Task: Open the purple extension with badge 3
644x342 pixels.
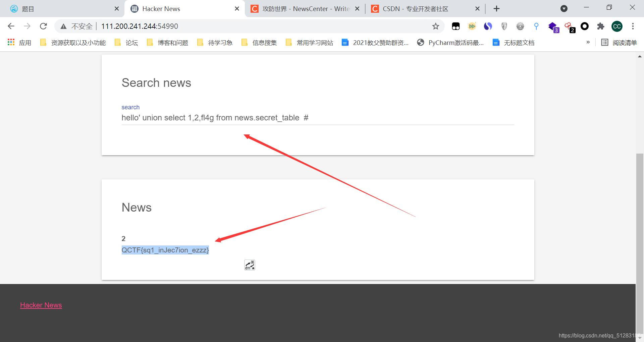Action: 553,27
